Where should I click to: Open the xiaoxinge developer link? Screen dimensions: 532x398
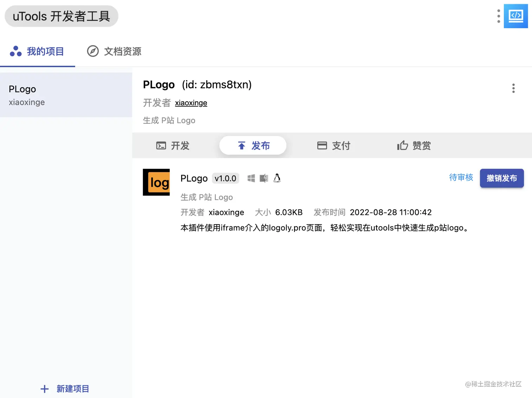tap(191, 103)
